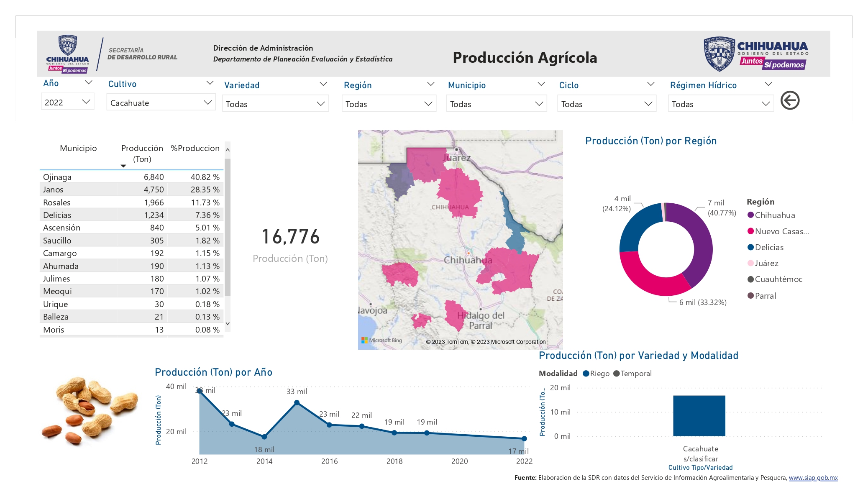This screenshot has height=502, width=868.
Task: Click table scrollbar down arrow
Action: click(228, 323)
